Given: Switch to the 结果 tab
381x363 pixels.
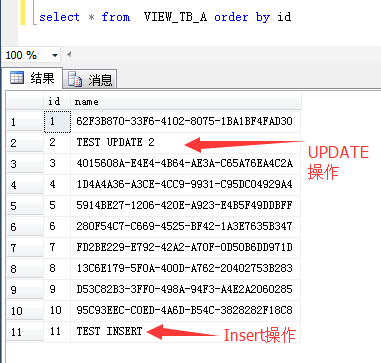Looking at the screenshot, I should pyautogui.click(x=32, y=78).
